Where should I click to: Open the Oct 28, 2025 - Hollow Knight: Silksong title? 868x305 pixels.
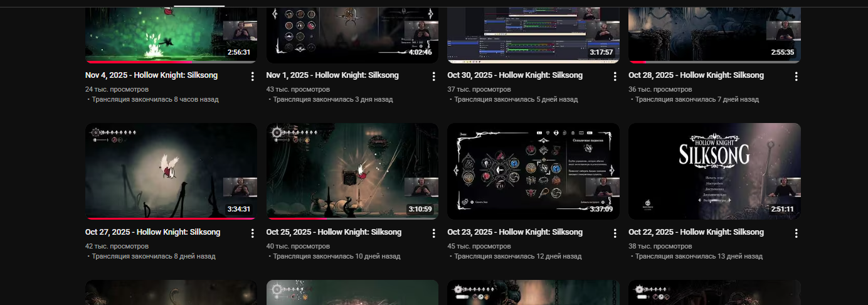(x=696, y=75)
